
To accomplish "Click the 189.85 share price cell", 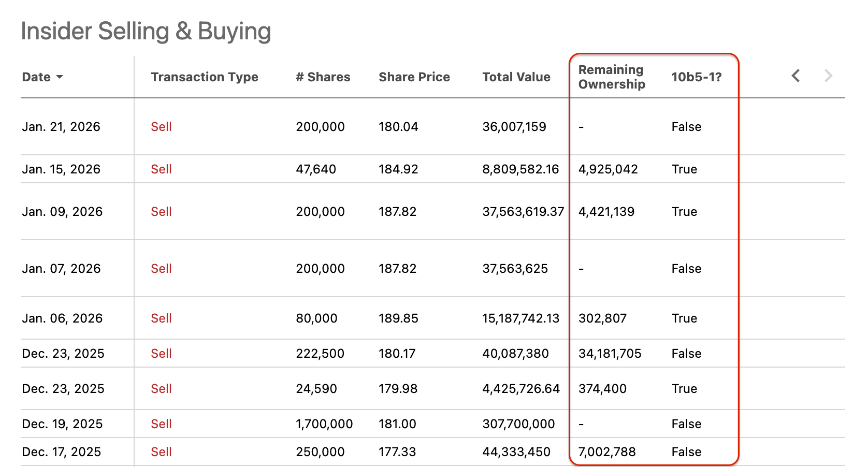I will [x=398, y=318].
